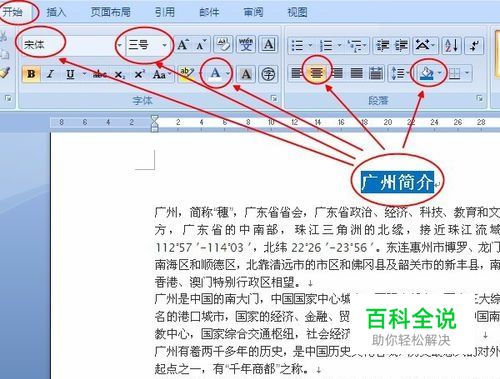Clear formatting of selection

(x=223, y=45)
